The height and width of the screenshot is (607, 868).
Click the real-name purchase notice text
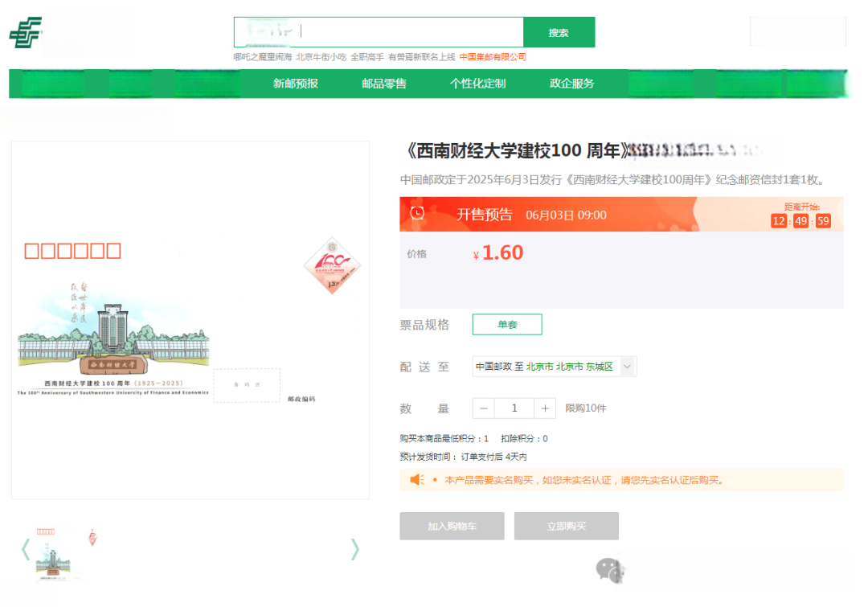[583, 480]
